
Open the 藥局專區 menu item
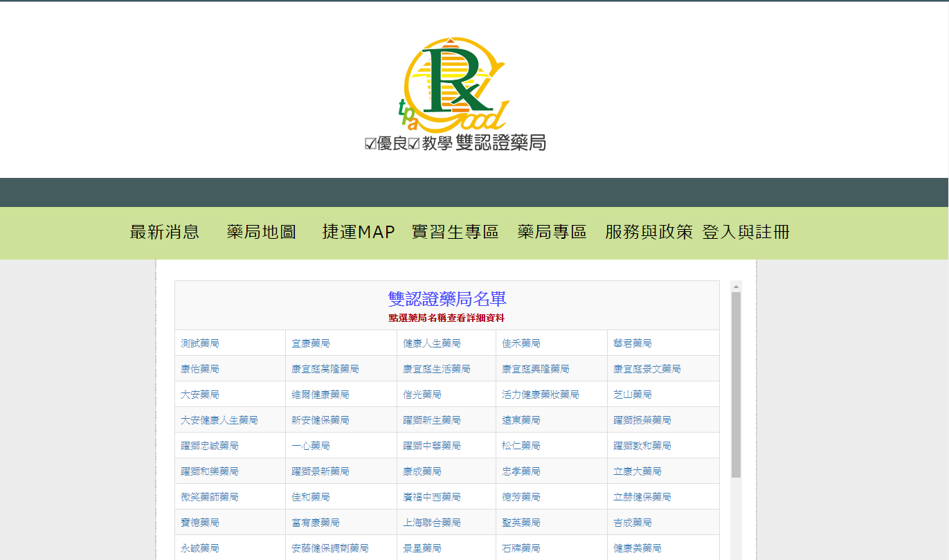(552, 233)
